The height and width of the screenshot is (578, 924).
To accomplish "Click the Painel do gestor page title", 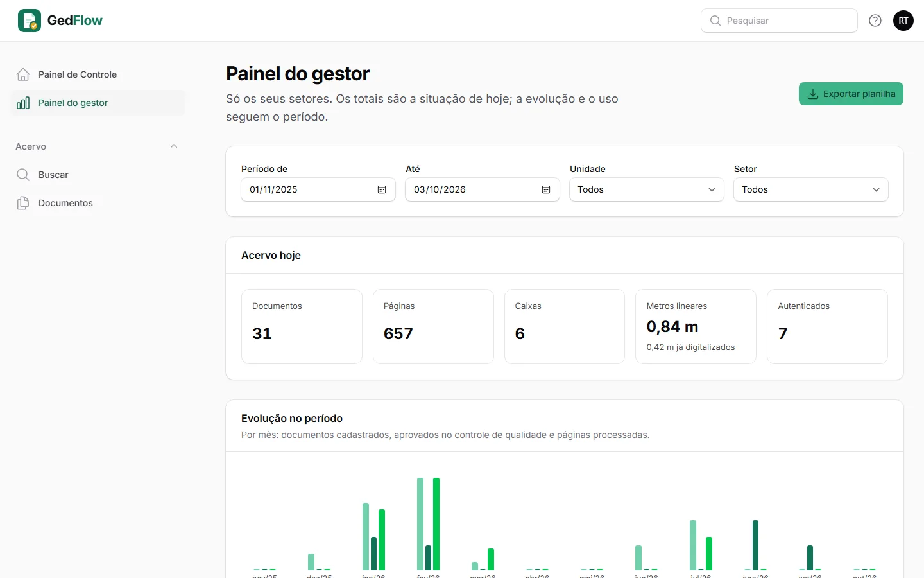I will tap(298, 74).
